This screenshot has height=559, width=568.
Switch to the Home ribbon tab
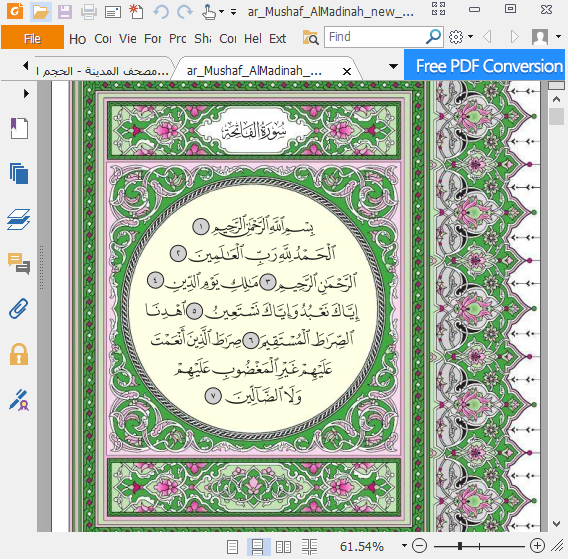(78, 38)
